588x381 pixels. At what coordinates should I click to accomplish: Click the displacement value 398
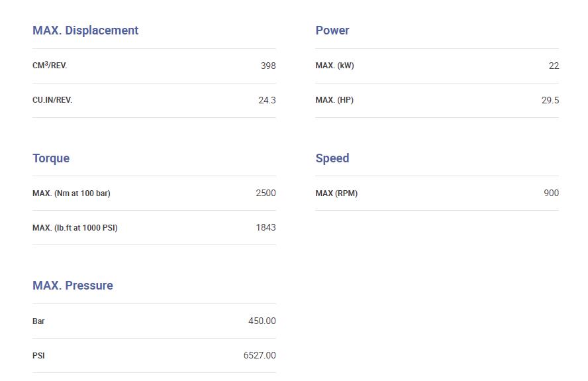pos(268,66)
